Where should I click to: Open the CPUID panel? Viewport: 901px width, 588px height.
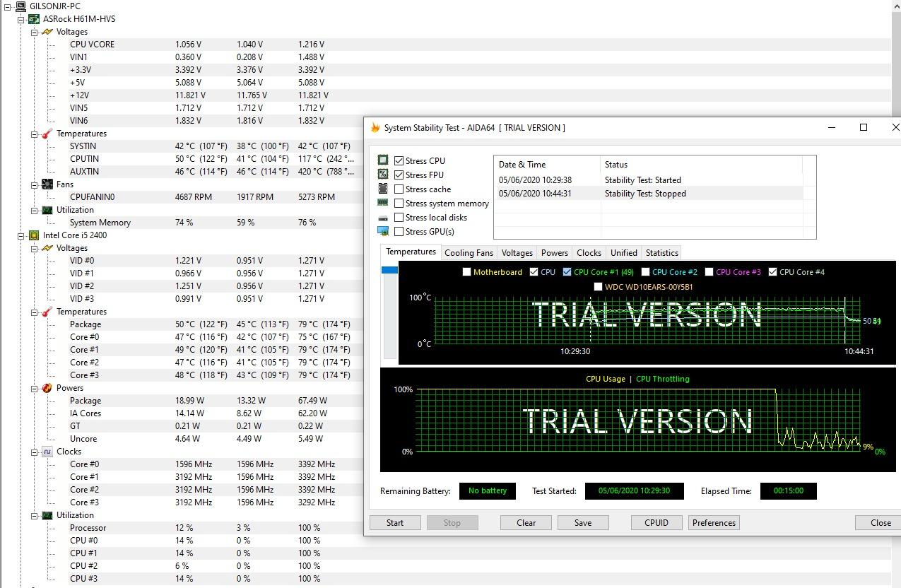pos(656,523)
